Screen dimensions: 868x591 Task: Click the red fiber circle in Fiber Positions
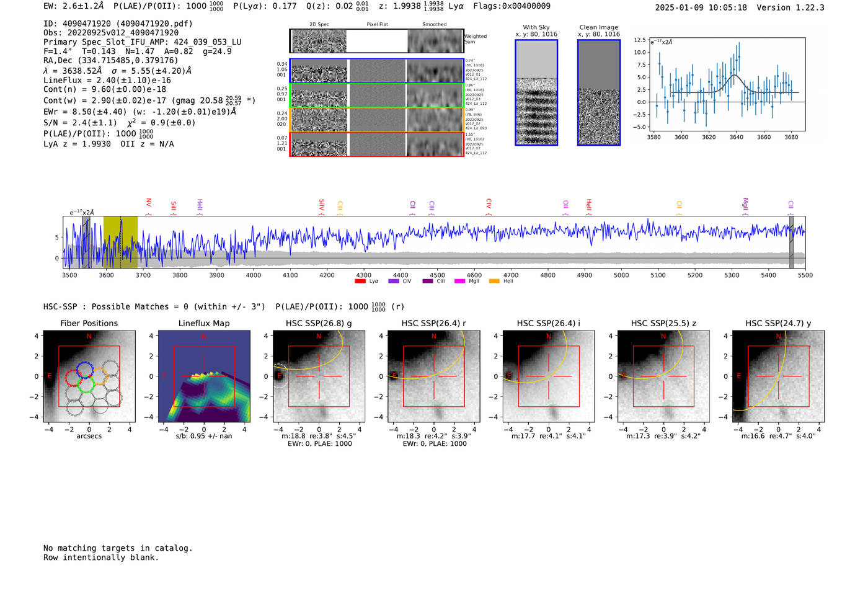click(74, 378)
